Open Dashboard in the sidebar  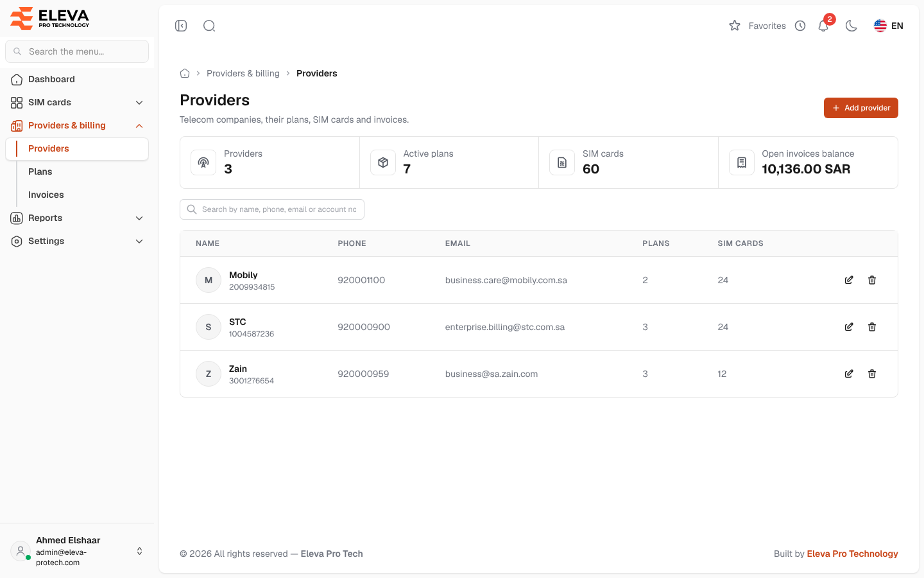pyautogui.click(x=77, y=79)
